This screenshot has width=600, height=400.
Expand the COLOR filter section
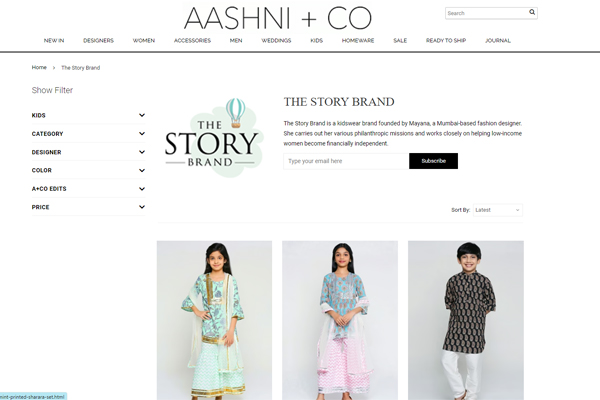point(88,170)
